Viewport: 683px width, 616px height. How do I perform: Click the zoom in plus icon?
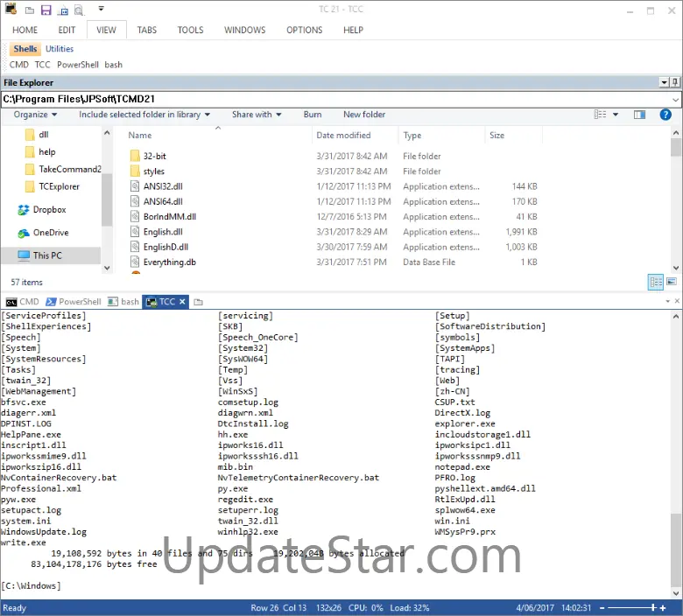(663, 608)
